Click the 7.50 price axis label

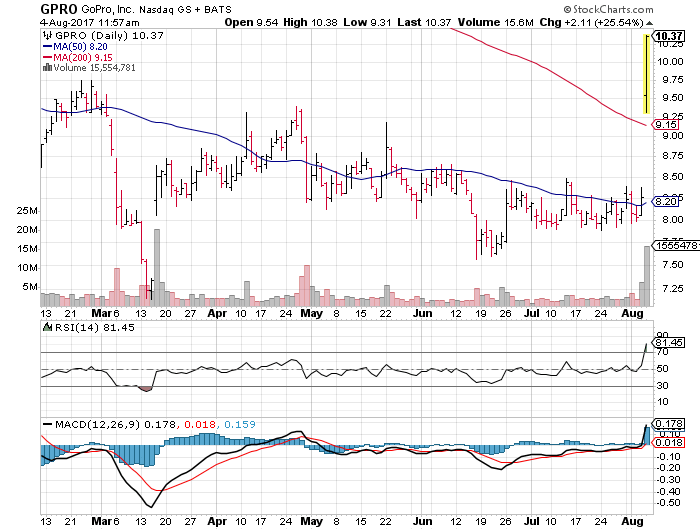coord(672,265)
